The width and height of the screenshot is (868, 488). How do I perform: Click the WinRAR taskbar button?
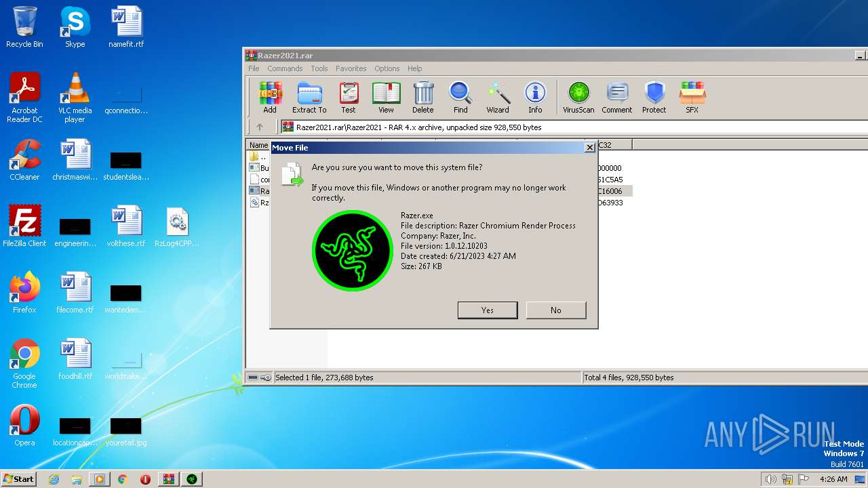[x=168, y=479]
